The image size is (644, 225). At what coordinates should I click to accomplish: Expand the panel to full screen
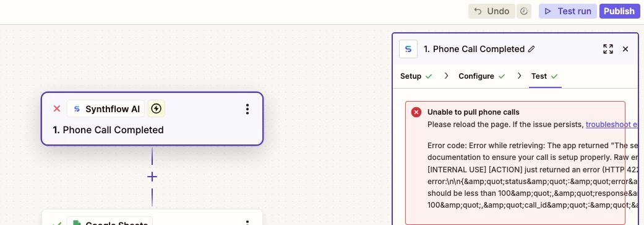pyautogui.click(x=608, y=49)
